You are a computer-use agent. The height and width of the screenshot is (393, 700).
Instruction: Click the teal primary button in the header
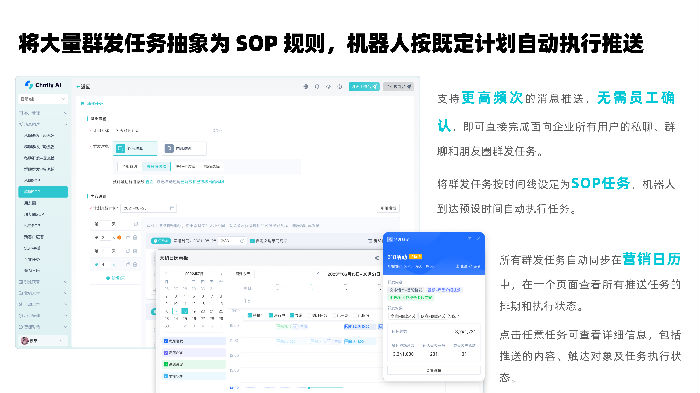click(x=364, y=87)
